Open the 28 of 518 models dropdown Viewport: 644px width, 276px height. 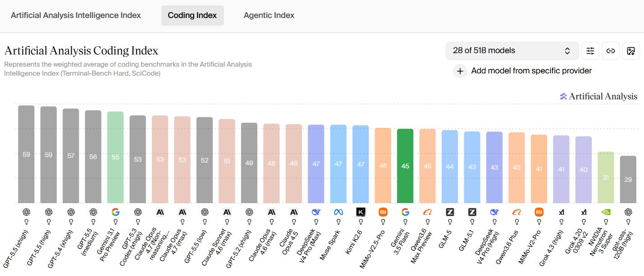(x=512, y=51)
